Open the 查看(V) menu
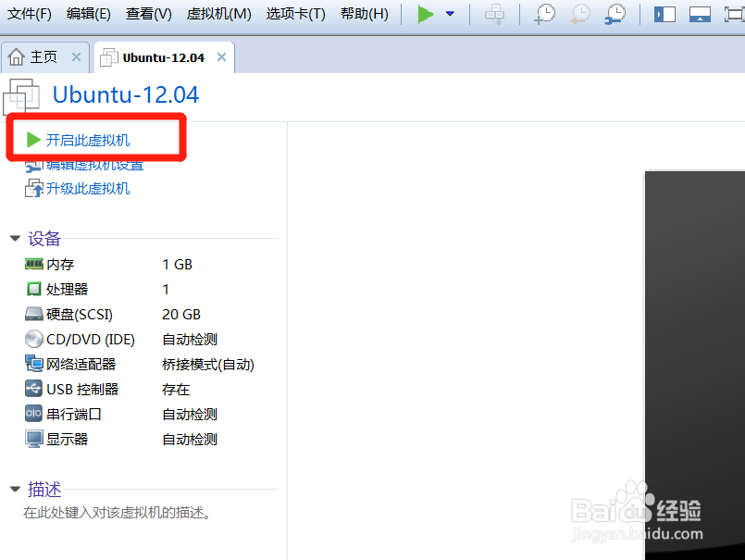Viewport: 745px width, 560px height. [149, 14]
